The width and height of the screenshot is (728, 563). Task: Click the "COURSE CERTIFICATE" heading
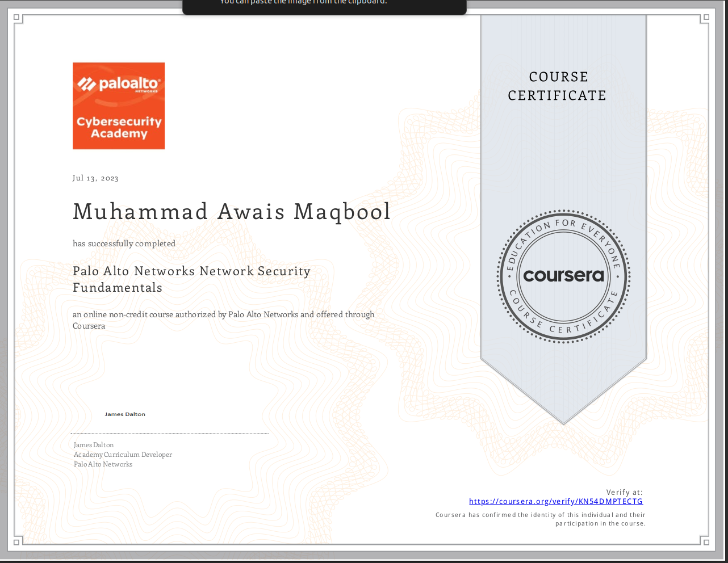[558, 86]
